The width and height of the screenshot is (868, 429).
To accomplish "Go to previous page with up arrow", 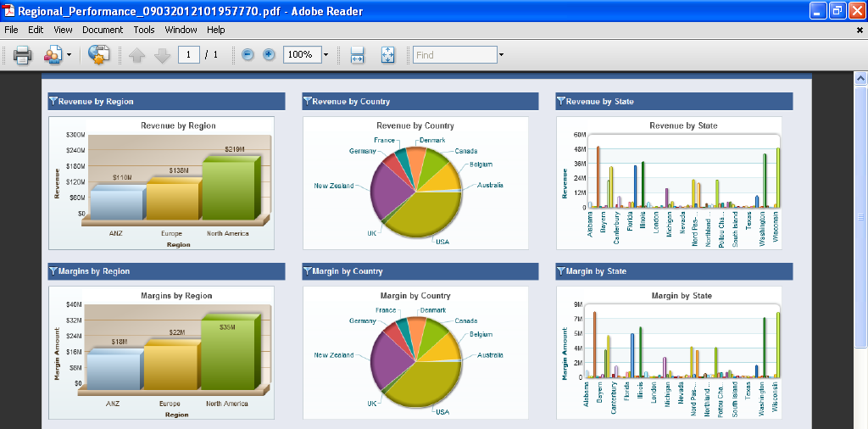I will pos(137,55).
